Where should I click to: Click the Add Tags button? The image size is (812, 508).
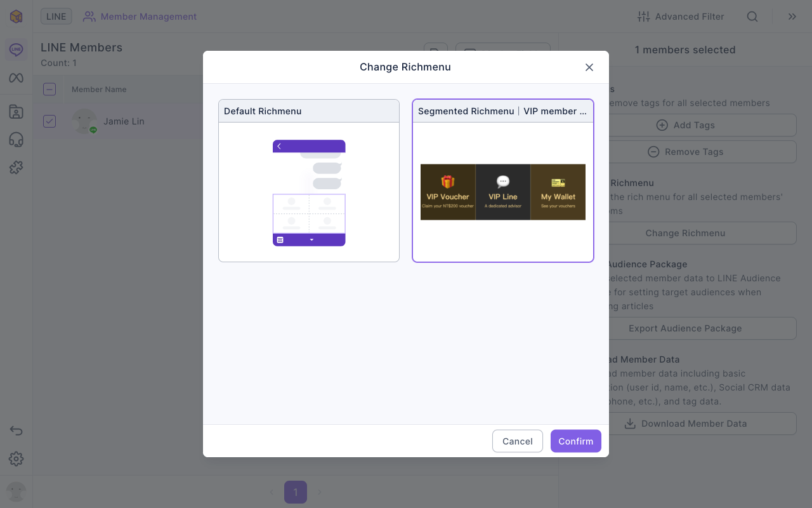click(x=685, y=125)
